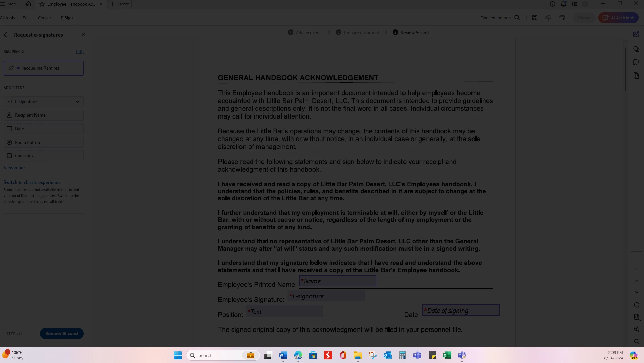644x363 pixels.
Task: Open All tools menu
Action: 7,18
